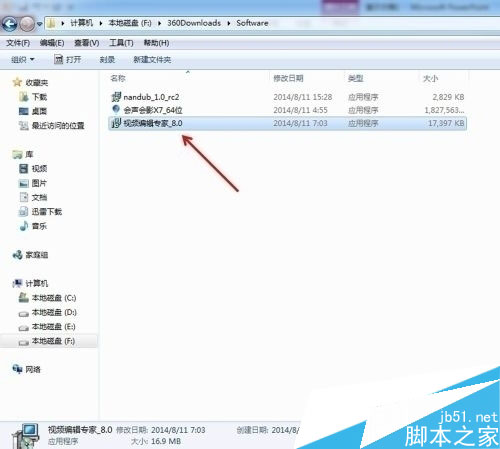Expand the arrow after 计算机 in breadcrumb

tap(101, 23)
